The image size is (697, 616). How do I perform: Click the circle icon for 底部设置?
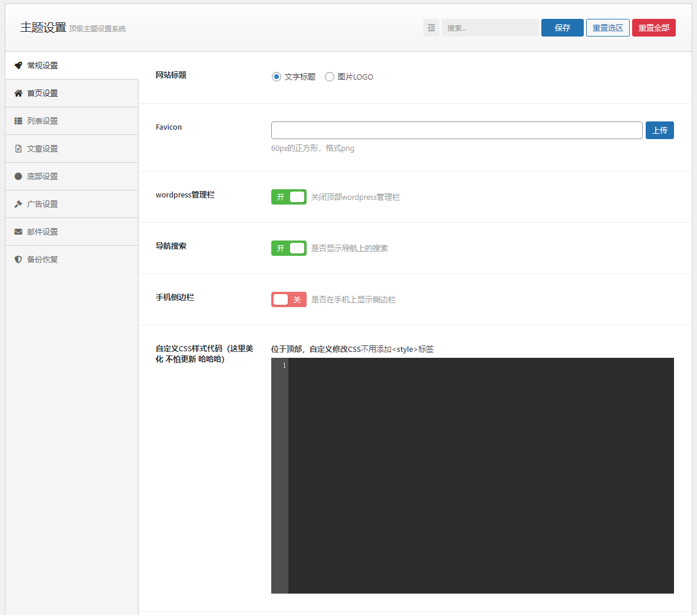[18, 176]
